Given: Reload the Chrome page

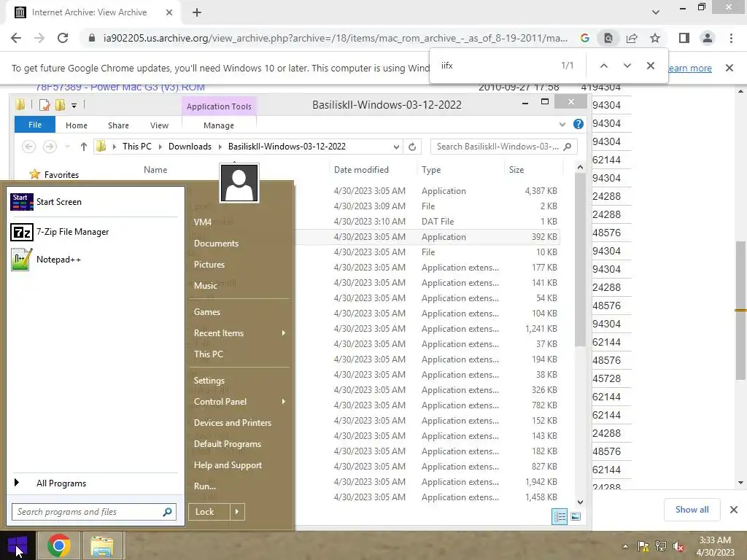Looking at the screenshot, I should tap(63, 38).
